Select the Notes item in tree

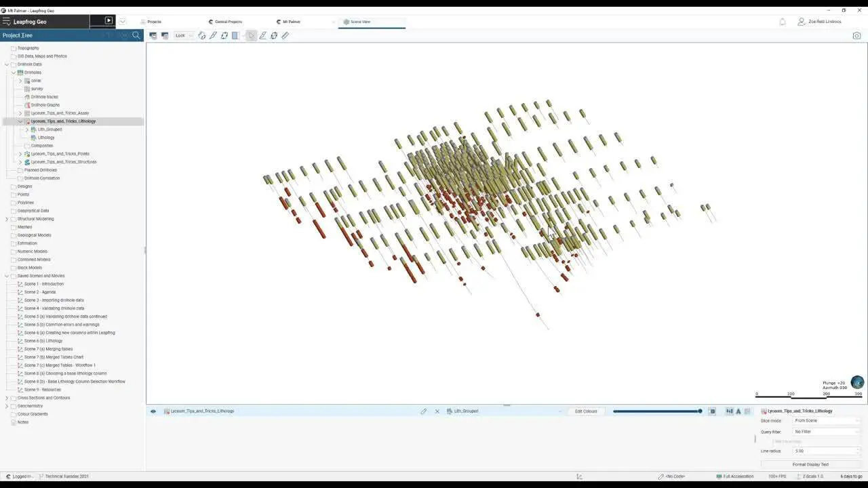[x=23, y=422]
